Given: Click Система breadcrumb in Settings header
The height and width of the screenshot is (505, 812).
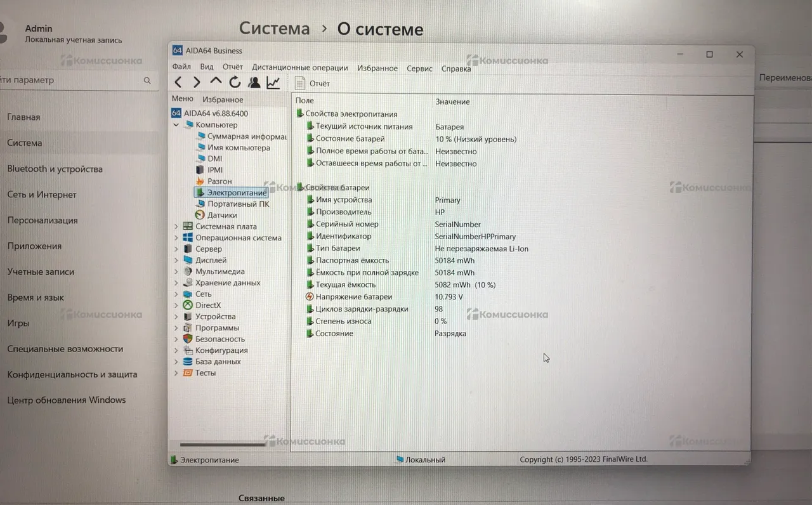Looking at the screenshot, I should tap(274, 29).
